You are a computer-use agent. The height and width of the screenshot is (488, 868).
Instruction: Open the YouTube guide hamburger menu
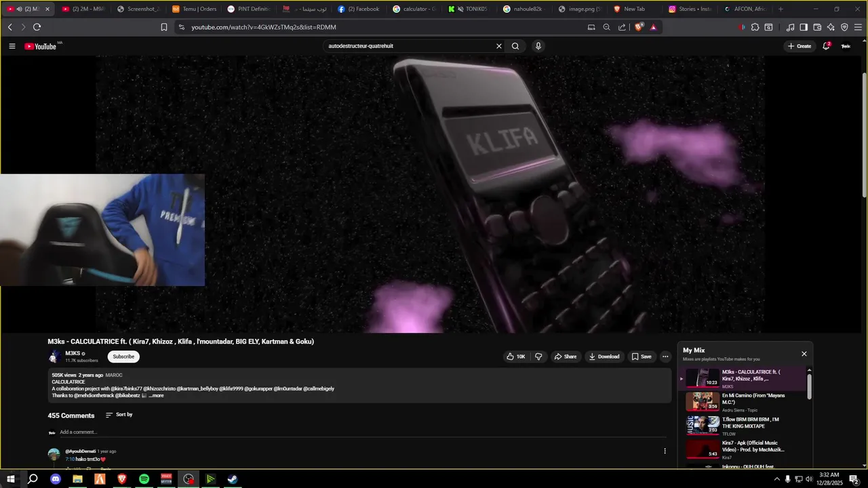(x=12, y=46)
